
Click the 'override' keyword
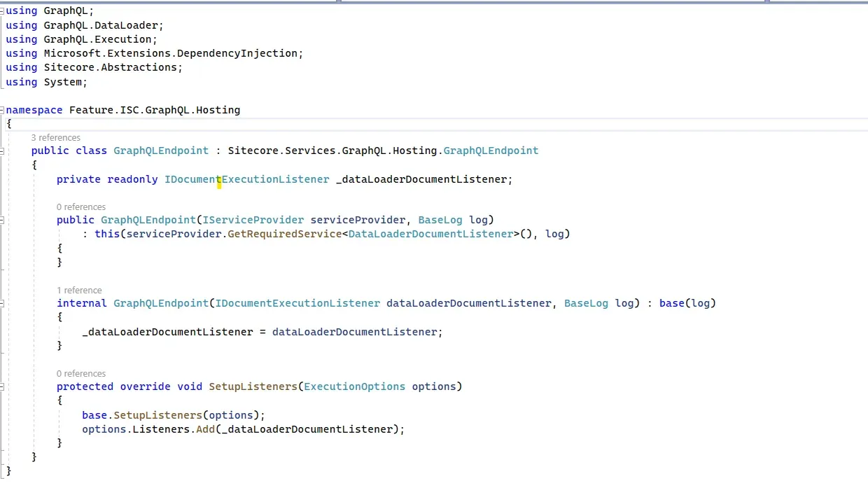146,386
